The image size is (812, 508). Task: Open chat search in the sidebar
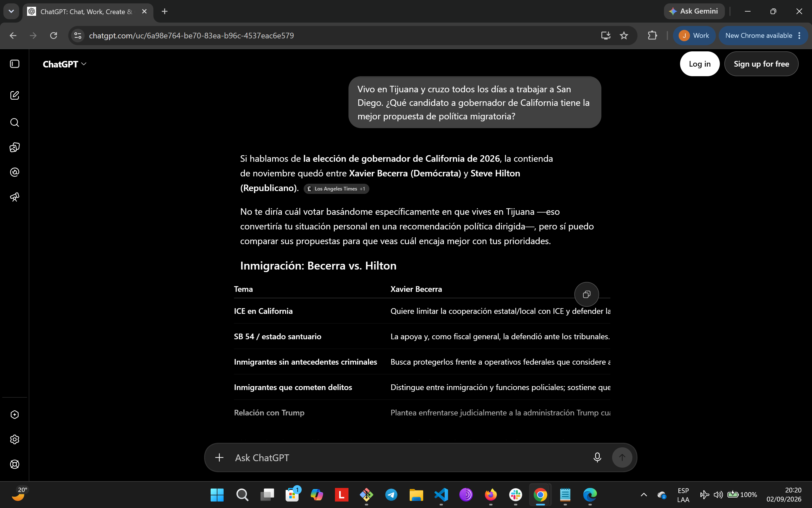point(15,122)
